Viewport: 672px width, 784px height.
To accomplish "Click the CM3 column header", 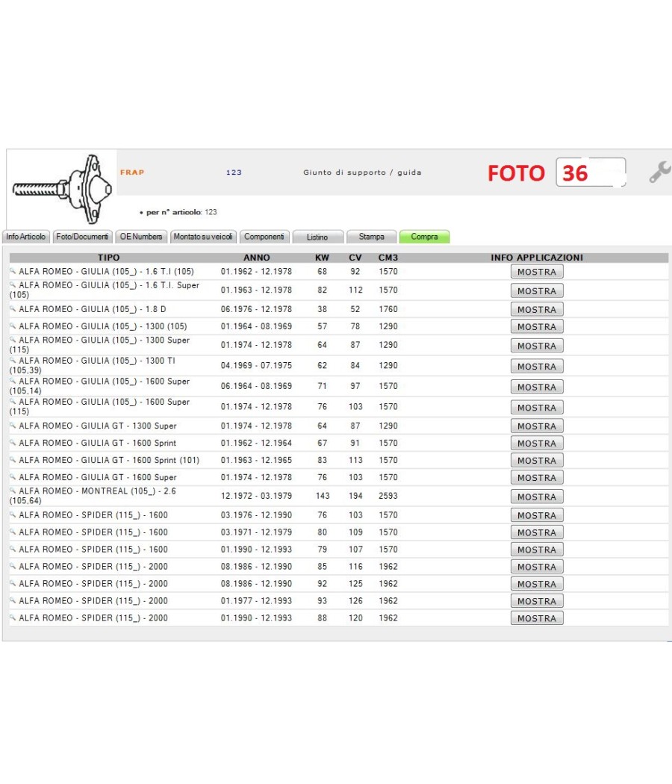I will tap(388, 258).
